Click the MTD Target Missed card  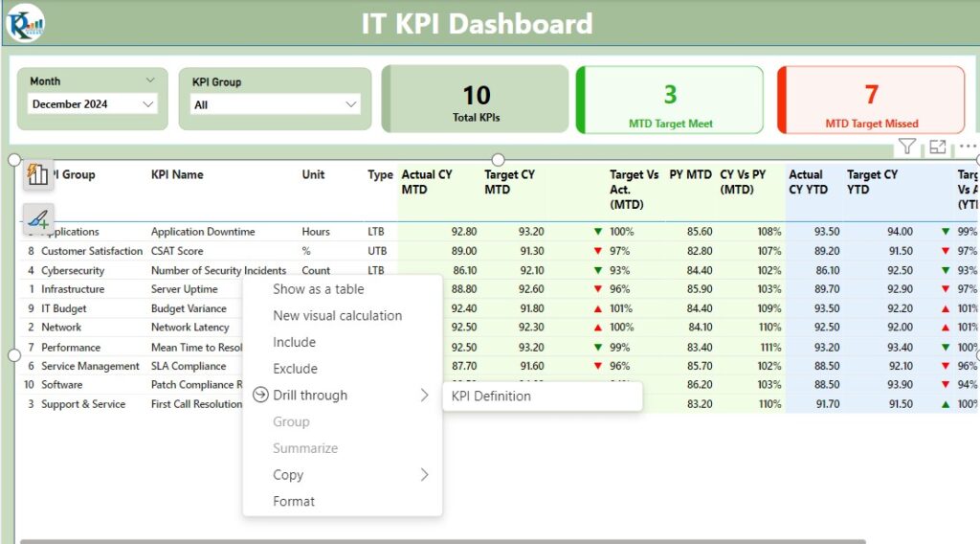(x=871, y=100)
